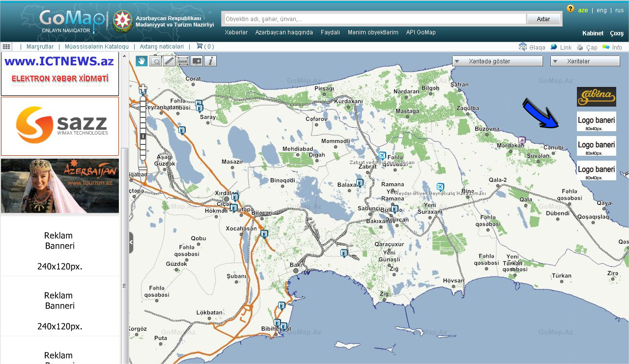Viewport: 629px width, 364px height.
Task: Open the Xəritələr dropdown
Action: click(x=584, y=61)
